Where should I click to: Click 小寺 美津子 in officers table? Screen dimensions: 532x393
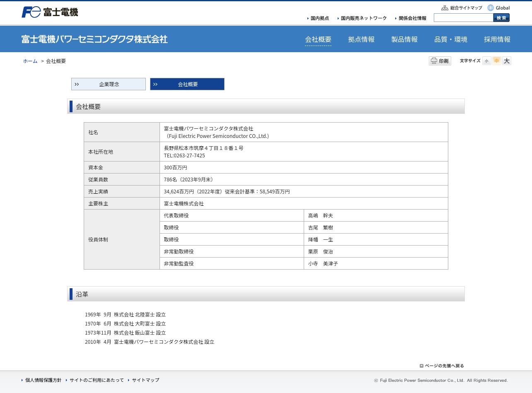tap(323, 264)
